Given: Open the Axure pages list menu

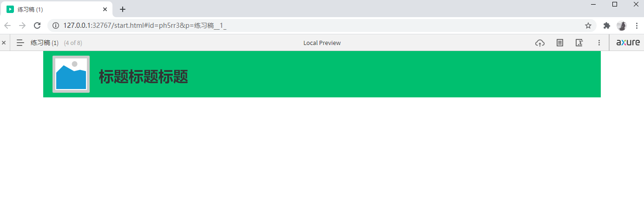Looking at the screenshot, I should pyautogui.click(x=20, y=43).
